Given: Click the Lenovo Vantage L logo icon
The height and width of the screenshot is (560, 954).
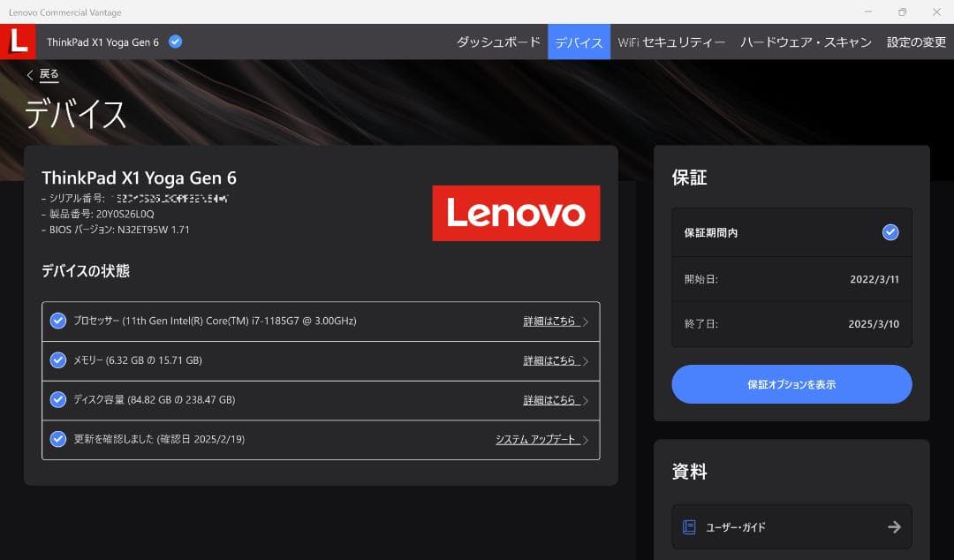Looking at the screenshot, I should (18, 41).
